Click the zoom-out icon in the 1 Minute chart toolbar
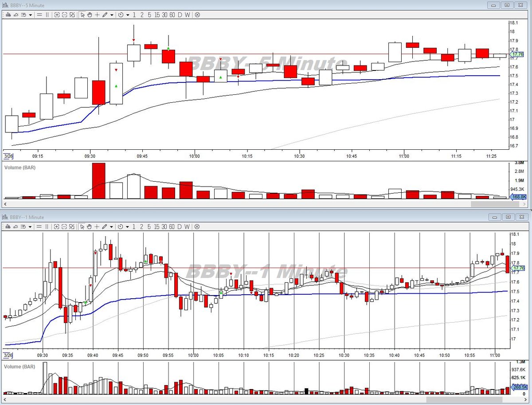The height and width of the screenshot is (405, 532). (x=64, y=226)
